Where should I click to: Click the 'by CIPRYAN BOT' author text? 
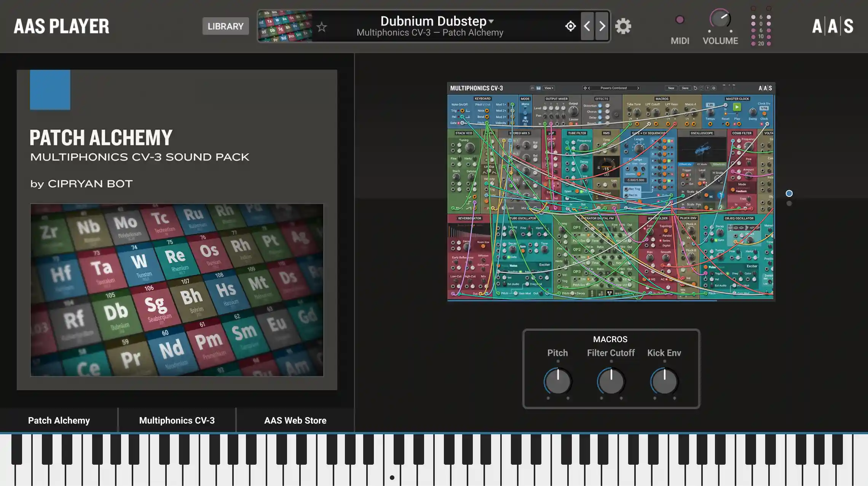(x=81, y=184)
